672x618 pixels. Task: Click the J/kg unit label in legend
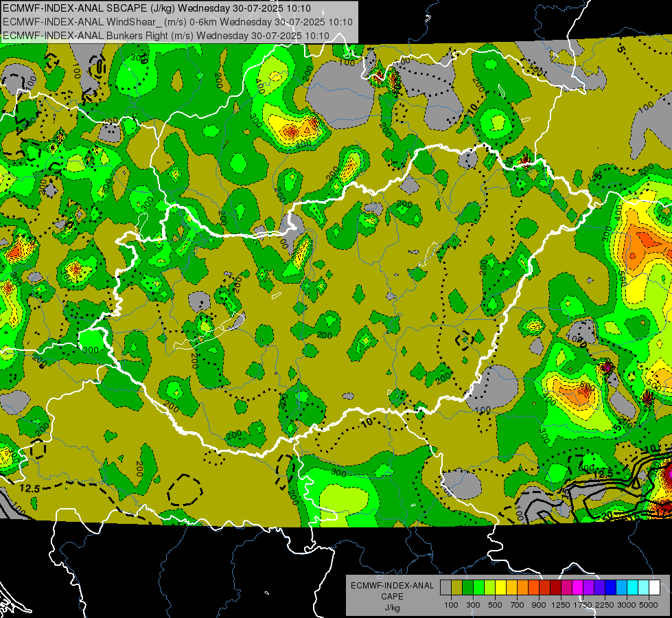point(393,608)
